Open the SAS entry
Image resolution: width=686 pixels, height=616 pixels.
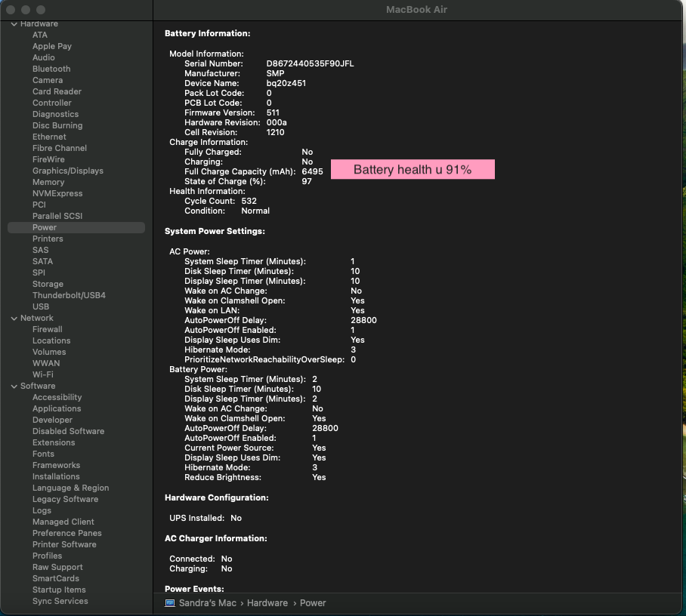pos(40,251)
